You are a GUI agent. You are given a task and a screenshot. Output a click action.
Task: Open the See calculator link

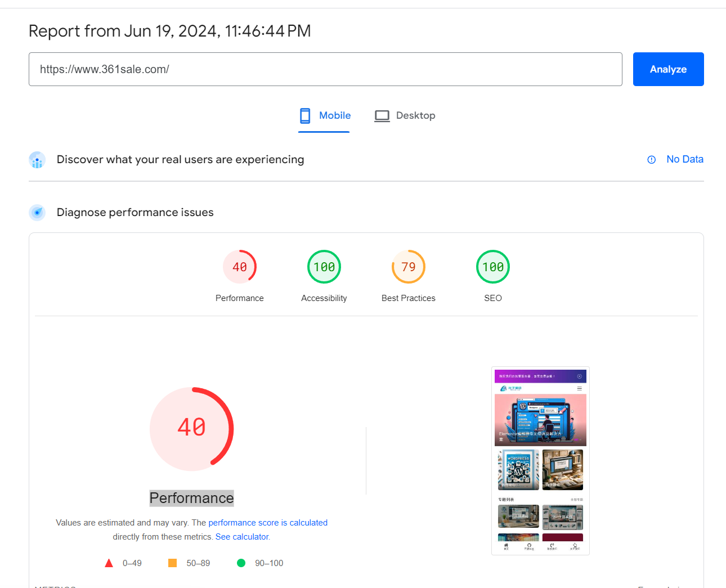243,537
